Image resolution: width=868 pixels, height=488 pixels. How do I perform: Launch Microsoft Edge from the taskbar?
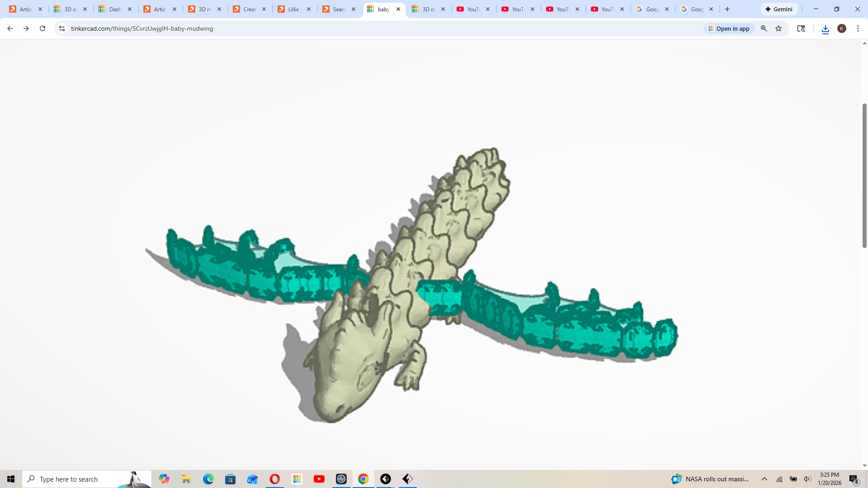coord(208,479)
